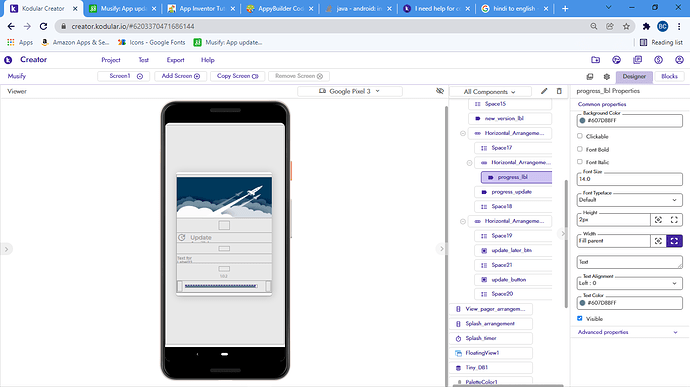Image resolution: width=690 pixels, height=387 pixels.
Task: Set Width to fill parent icon
Action: 674,241
